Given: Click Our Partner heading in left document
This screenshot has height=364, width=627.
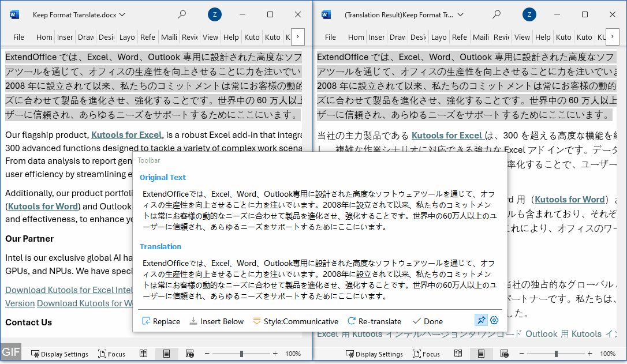Looking at the screenshot, I should [29, 239].
